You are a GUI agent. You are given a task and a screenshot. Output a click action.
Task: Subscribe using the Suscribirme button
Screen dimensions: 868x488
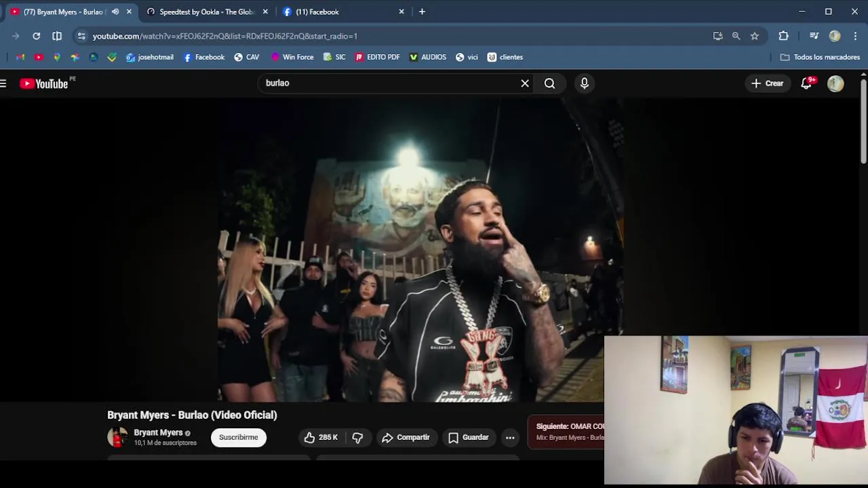(239, 438)
